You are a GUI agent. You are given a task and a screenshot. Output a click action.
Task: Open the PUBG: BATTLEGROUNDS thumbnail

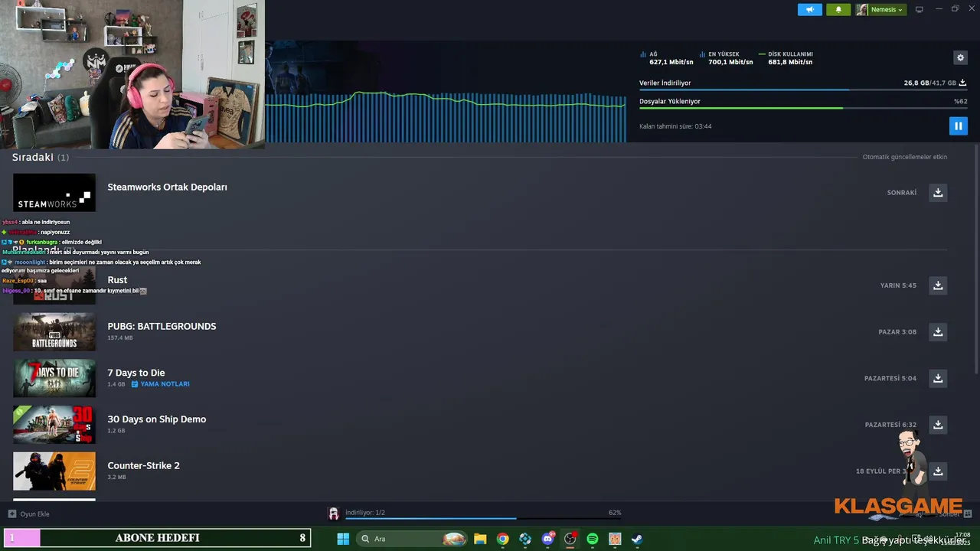click(54, 331)
